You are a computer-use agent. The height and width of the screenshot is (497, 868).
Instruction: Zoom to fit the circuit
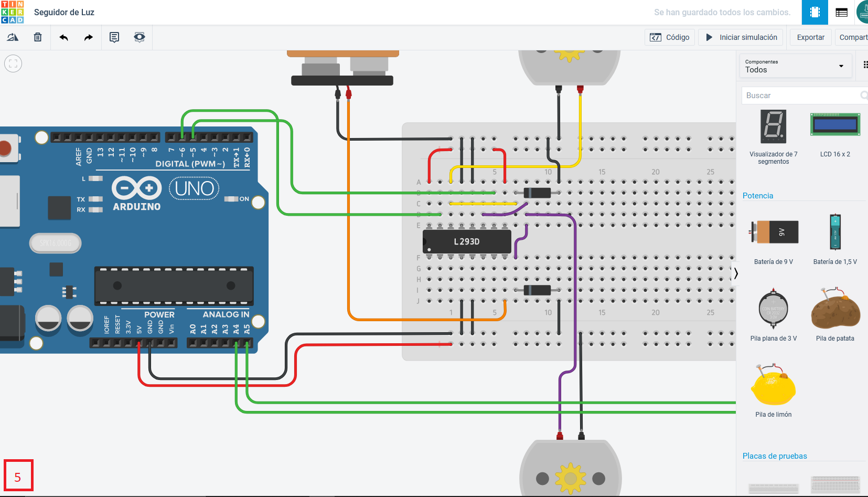pos(13,64)
